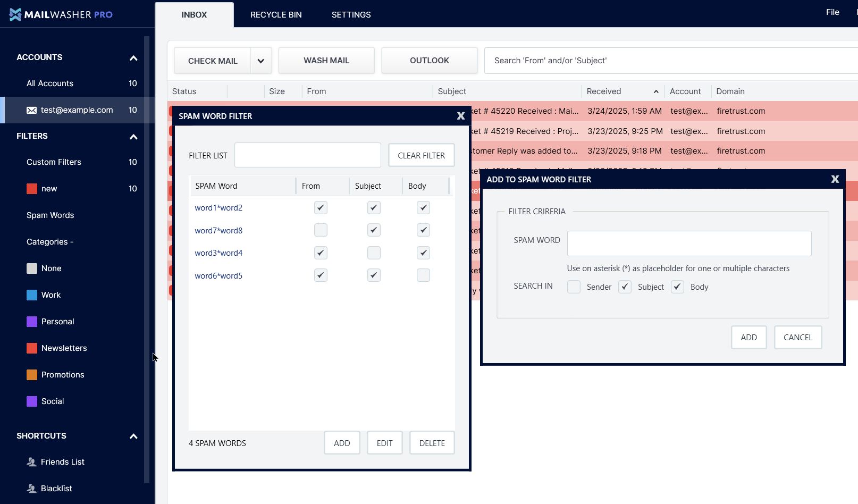This screenshot has width=858, height=504.
Task: Select the red 'new' filter swatch
Action: click(32, 189)
